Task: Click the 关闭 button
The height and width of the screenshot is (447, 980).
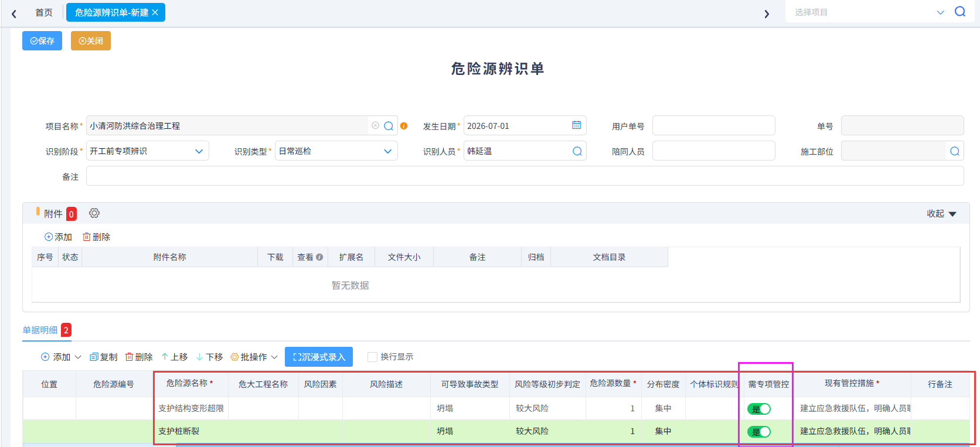Action: click(x=91, y=40)
